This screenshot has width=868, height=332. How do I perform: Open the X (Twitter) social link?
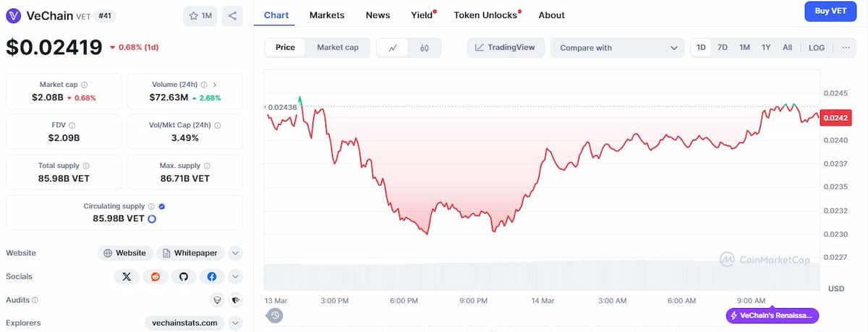[x=127, y=276]
